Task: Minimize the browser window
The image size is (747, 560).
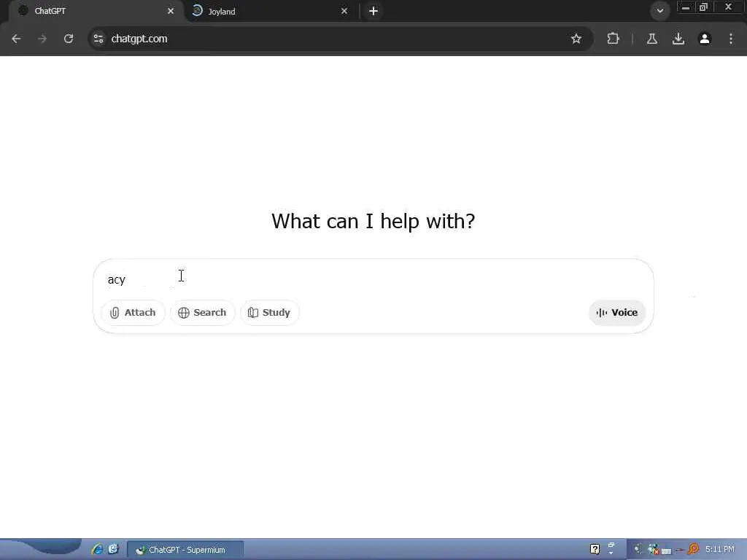Action: pyautogui.click(x=686, y=7)
